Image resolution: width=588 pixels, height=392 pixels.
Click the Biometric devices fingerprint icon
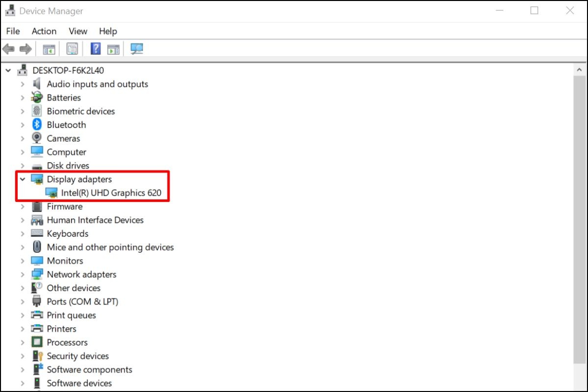(37, 111)
